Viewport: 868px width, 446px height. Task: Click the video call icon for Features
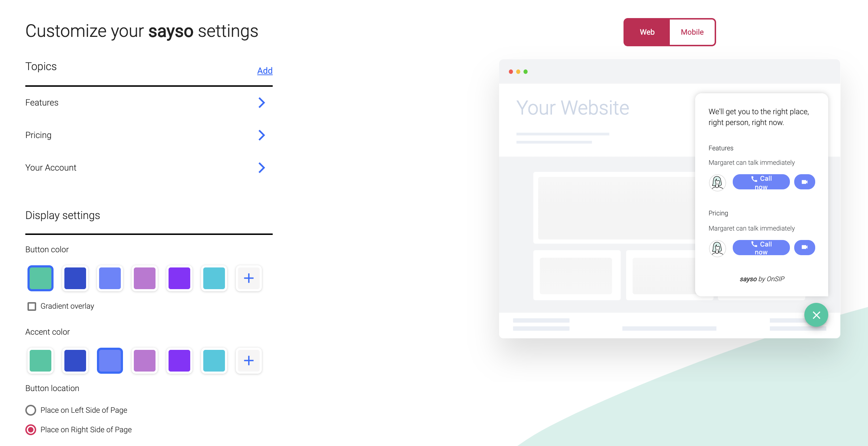click(805, 182)
